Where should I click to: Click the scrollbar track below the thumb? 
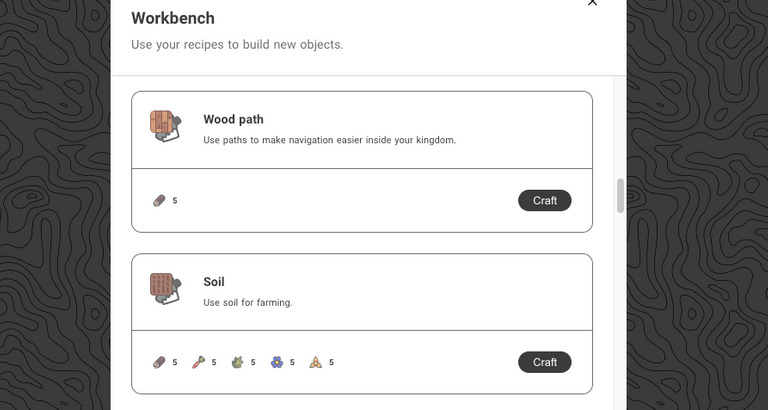[620, 309]
